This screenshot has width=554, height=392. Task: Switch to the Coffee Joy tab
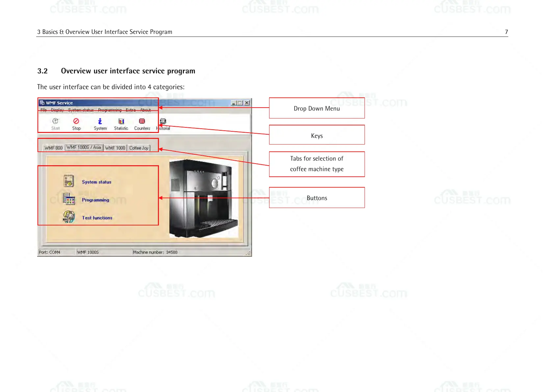(139, 148)
